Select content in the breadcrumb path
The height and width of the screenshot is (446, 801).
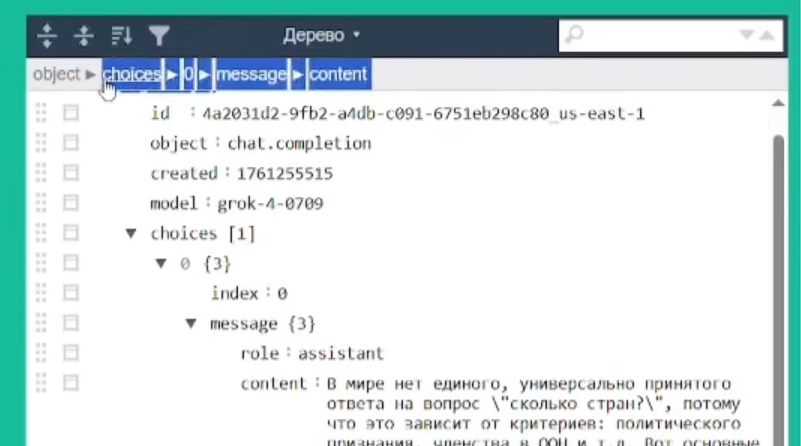click(x=338, y=74)
